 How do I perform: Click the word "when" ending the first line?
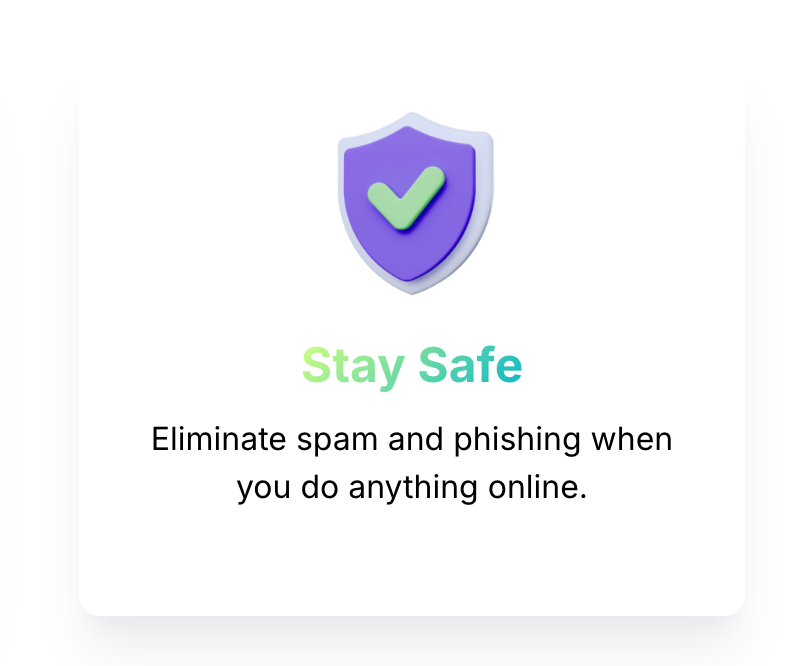pyautogui.click(x=632, y=439)
